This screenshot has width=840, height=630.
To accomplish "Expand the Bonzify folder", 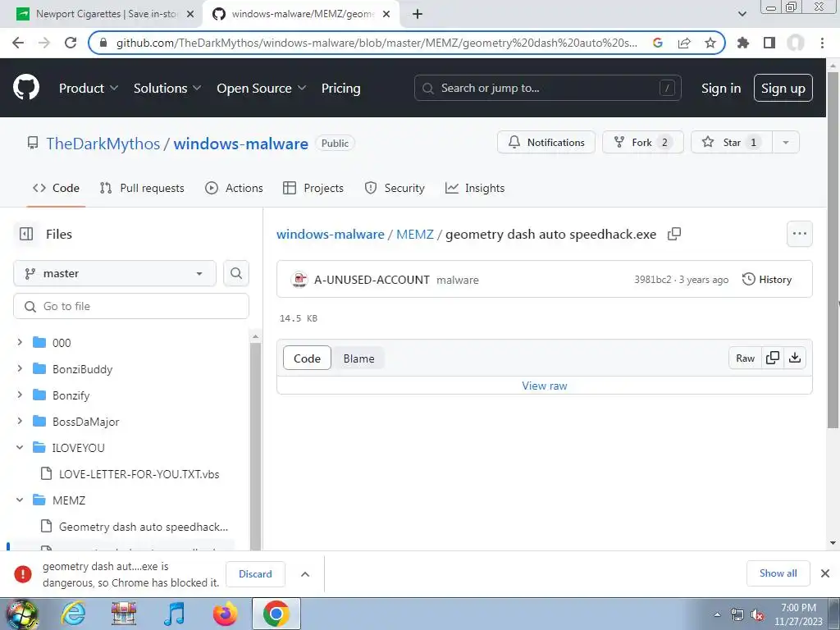I will tap(20, 395).
